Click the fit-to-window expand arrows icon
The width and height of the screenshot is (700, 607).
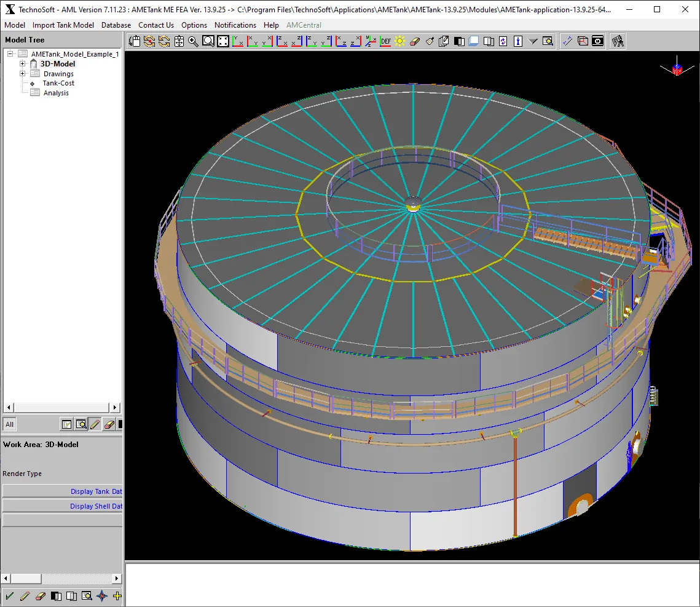click(x=222, y=42)
